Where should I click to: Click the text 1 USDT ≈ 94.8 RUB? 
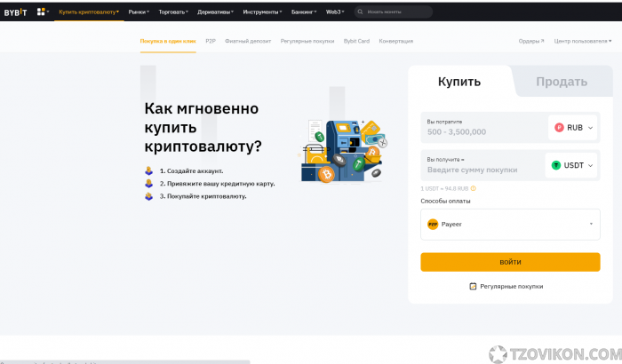[x=444, y=189]
